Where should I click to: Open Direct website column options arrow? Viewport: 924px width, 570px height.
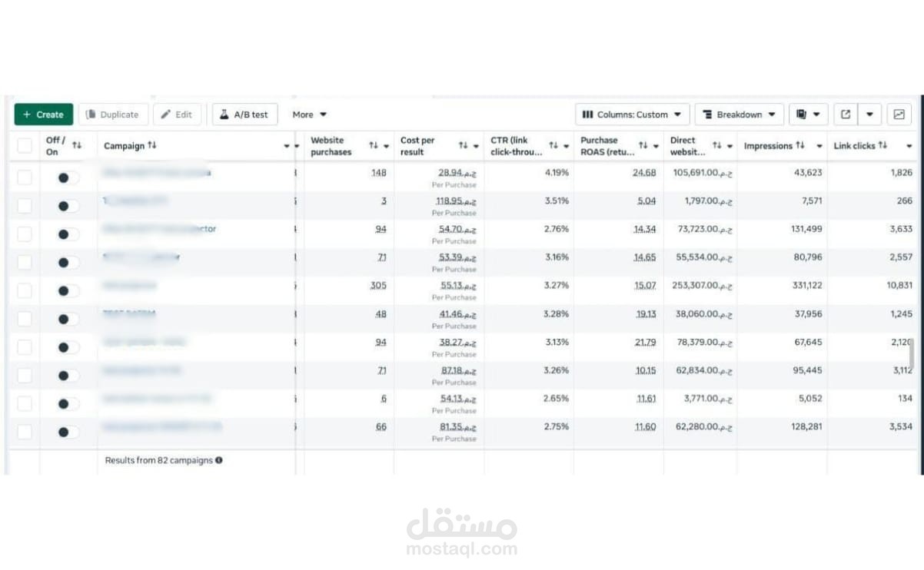[730, 146]
